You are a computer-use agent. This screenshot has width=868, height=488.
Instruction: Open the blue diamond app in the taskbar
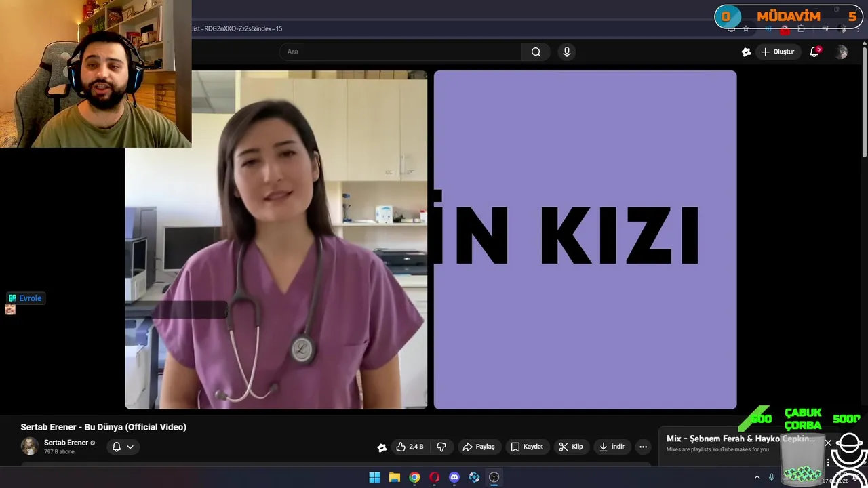[474, 477]
